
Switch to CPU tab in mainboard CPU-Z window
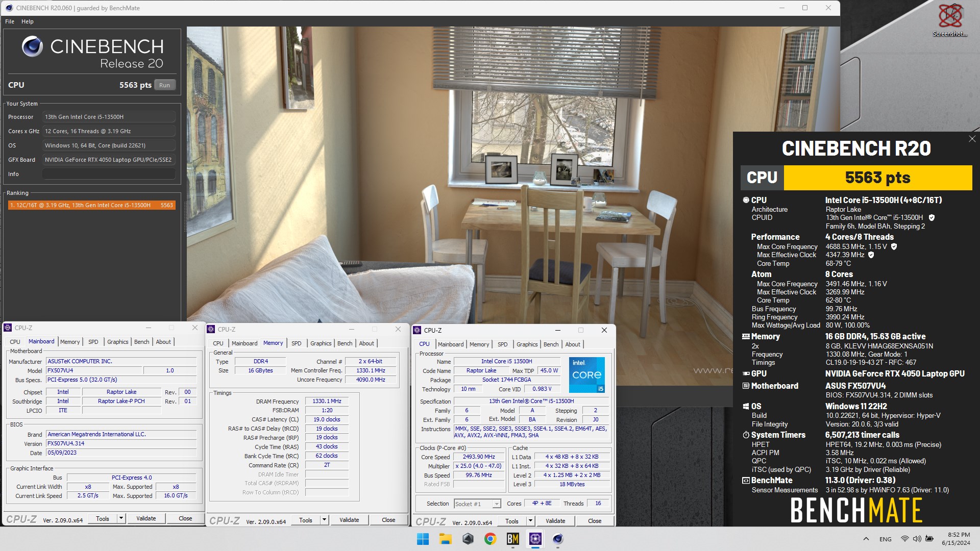pos(15,342)
